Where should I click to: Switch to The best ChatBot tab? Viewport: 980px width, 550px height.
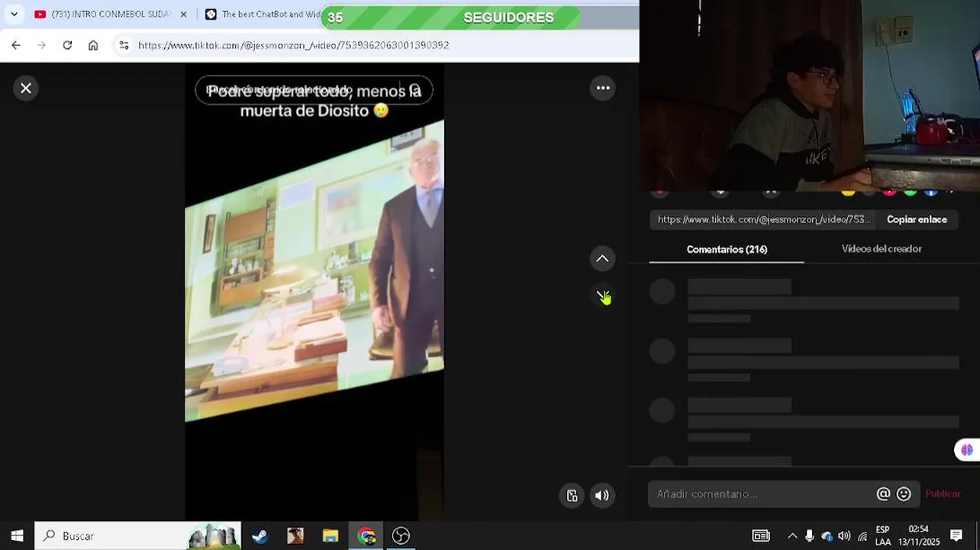coord(263,15)
